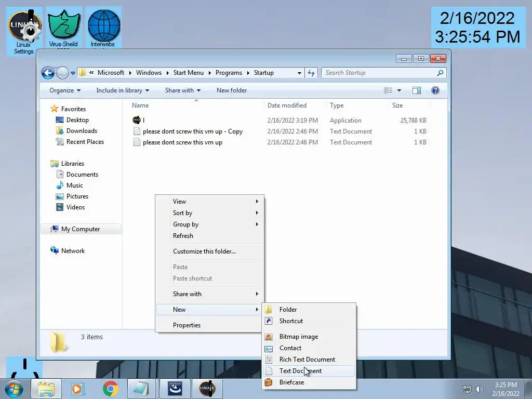This screenshot has height=399, width=532.
Task: Expand the view options dropdown arrow
Action: 399,90
